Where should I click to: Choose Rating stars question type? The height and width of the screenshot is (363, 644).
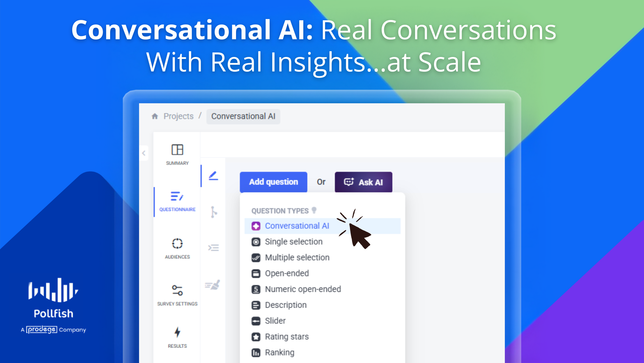click(x=322, y=337)
